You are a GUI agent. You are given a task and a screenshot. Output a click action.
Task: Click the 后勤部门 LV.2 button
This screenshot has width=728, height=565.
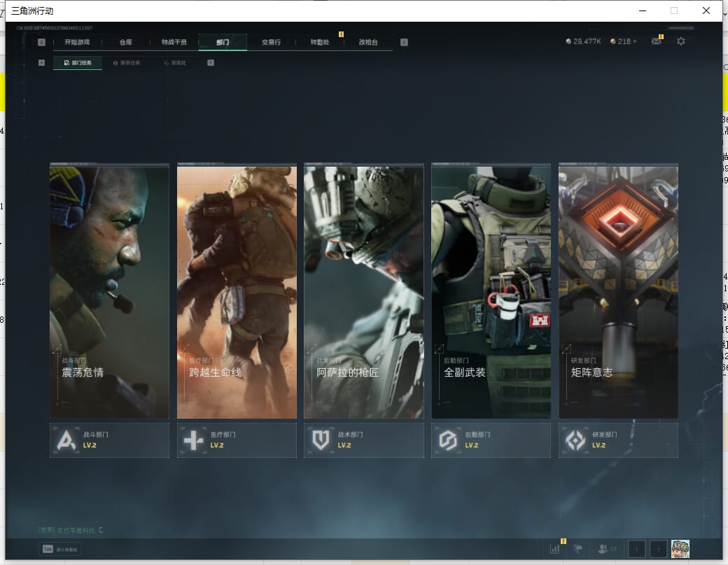tap(491, 440)
